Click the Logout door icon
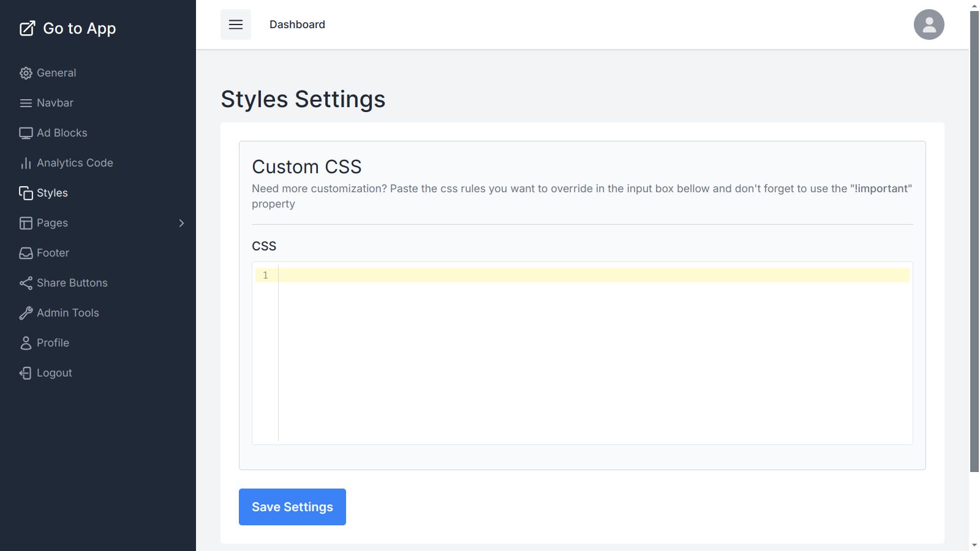Viewport: 980px width, 551px height. 26,373
